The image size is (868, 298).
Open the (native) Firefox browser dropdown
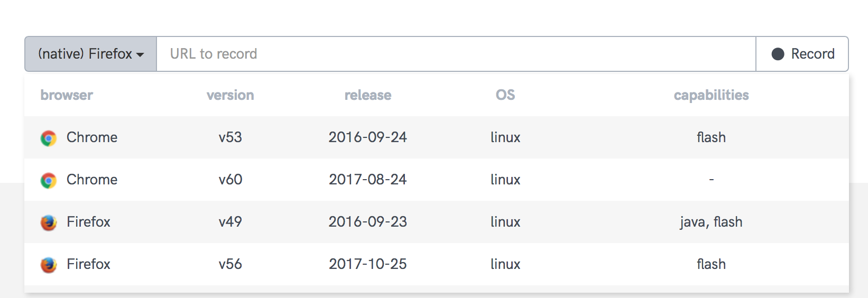90,54
